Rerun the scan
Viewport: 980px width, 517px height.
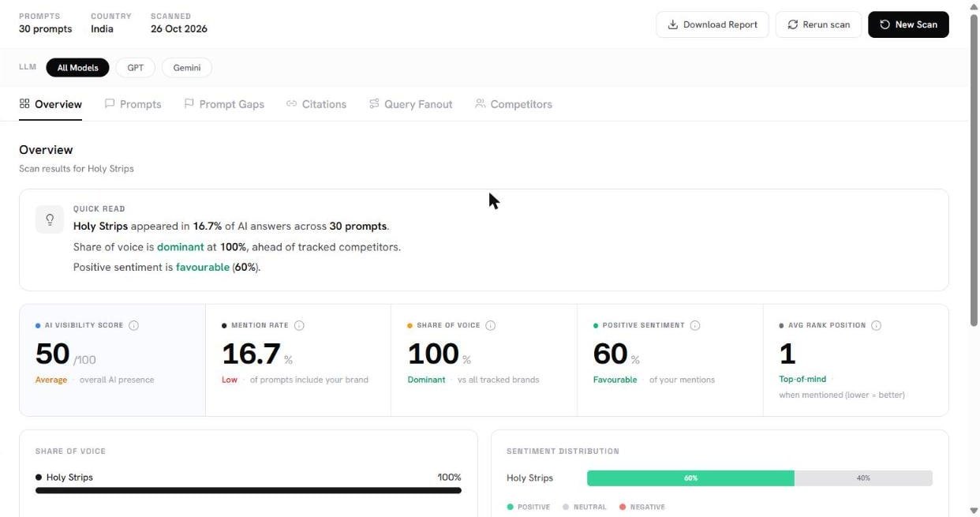click(818, 24)
